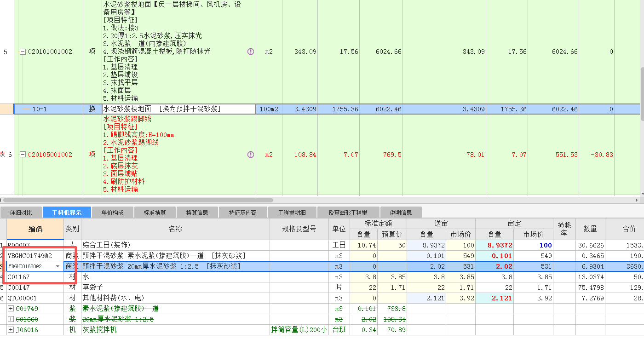Click the scroll-right arrow of the horizontal scrollbar
Screen dimensions: 644x345
pyautogui.click(x=636, y=200)
